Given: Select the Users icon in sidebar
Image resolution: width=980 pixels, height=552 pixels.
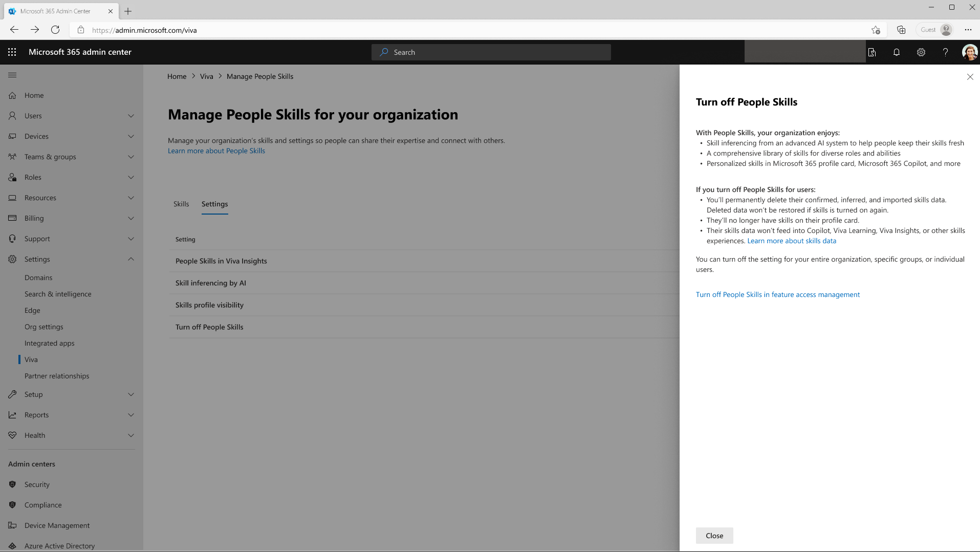Looking at the screenshot, I should tap(12, 116).
